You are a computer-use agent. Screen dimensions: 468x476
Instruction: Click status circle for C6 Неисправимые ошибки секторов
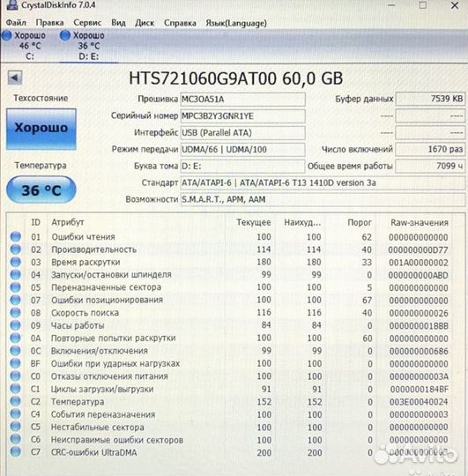pos(16,439)
